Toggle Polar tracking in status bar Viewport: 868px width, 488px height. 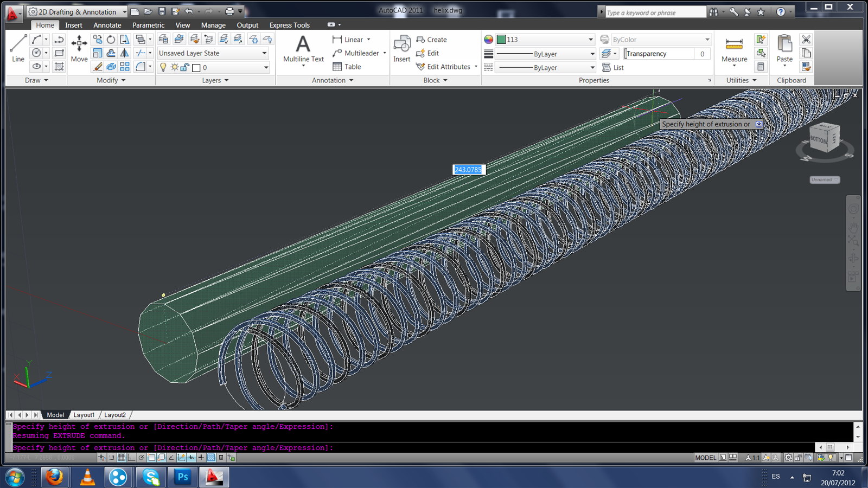pos(142,458)
